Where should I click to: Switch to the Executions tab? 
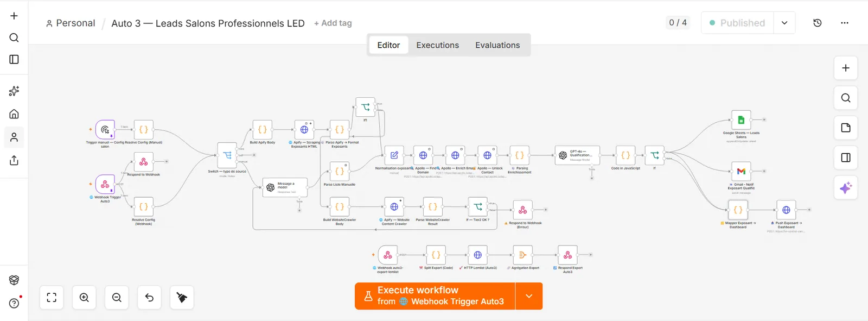tap(437, 45)
